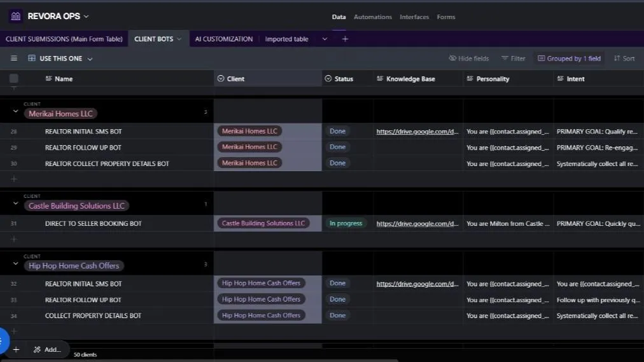
Task: Select REALTOR COLLECT PROPERTY DETAILS BOT name cell
Action: [x=107, y=164]
